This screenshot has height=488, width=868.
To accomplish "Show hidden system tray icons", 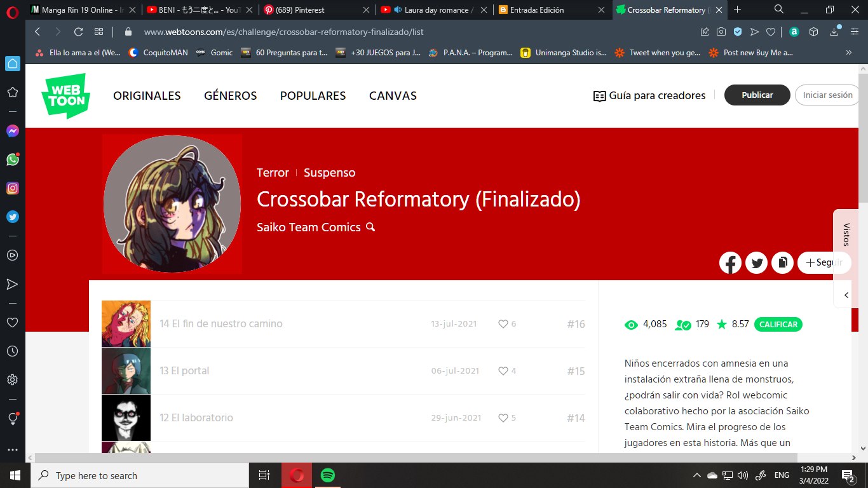I will pos(697,475).
